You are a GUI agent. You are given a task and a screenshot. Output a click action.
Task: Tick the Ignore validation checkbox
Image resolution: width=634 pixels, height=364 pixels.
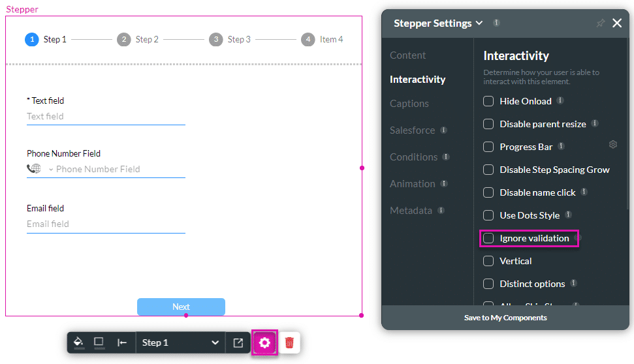coord(488,238)
